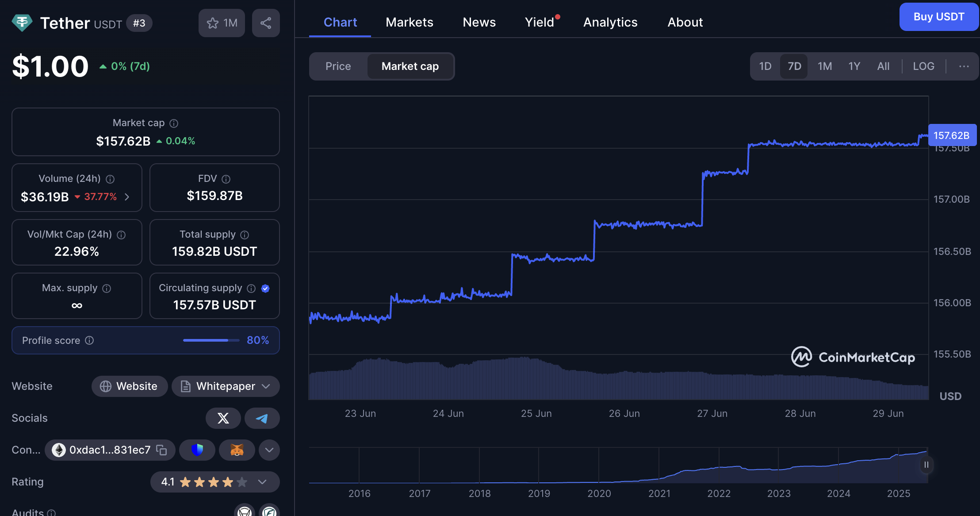This screenshot has width=980, height=516.
Task: Click the blue shield wallet icon
Action: tap(197, 450)
